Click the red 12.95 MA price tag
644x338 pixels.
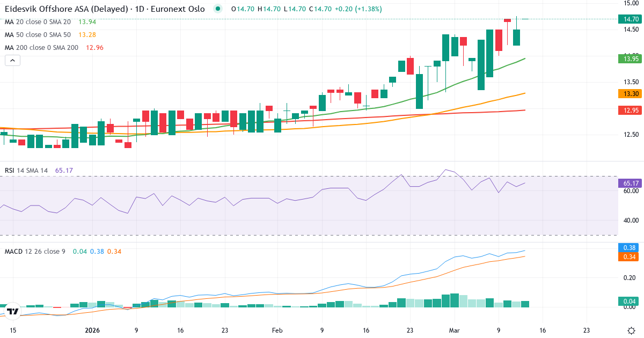[x=630, y=111]
